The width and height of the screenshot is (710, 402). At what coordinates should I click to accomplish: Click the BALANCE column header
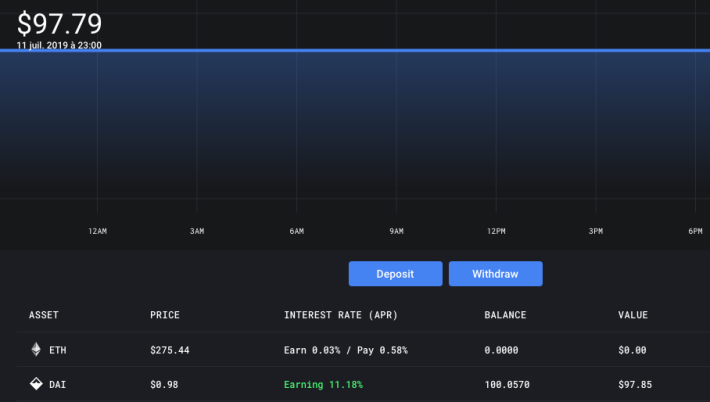pos(505,315)
